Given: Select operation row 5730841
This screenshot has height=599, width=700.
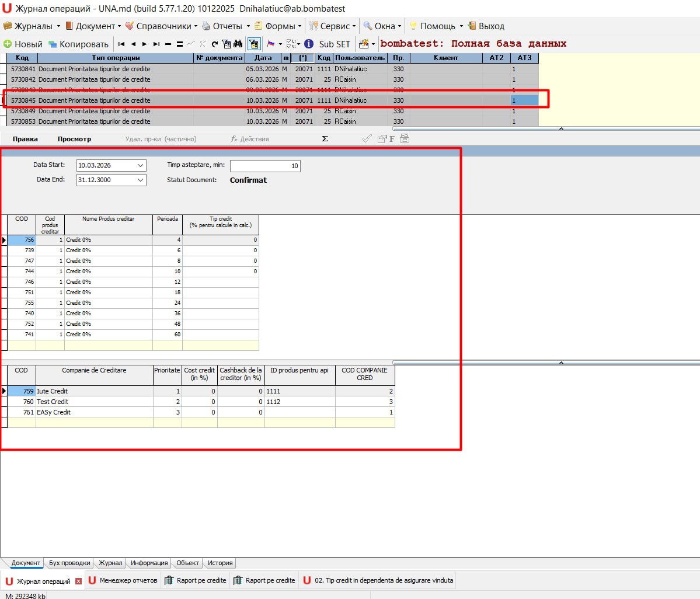Looking at the screenshot, I should 272,69.
